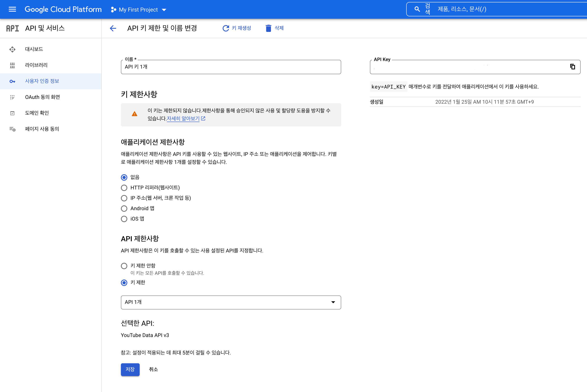The height and width of the screenshot is (392, 587).
Task: Open the hamburger navigation menu
Action: (x=12, y=10)
